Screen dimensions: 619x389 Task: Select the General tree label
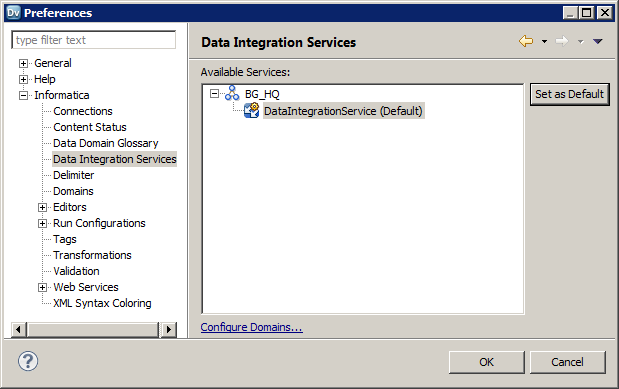(53, 63)
